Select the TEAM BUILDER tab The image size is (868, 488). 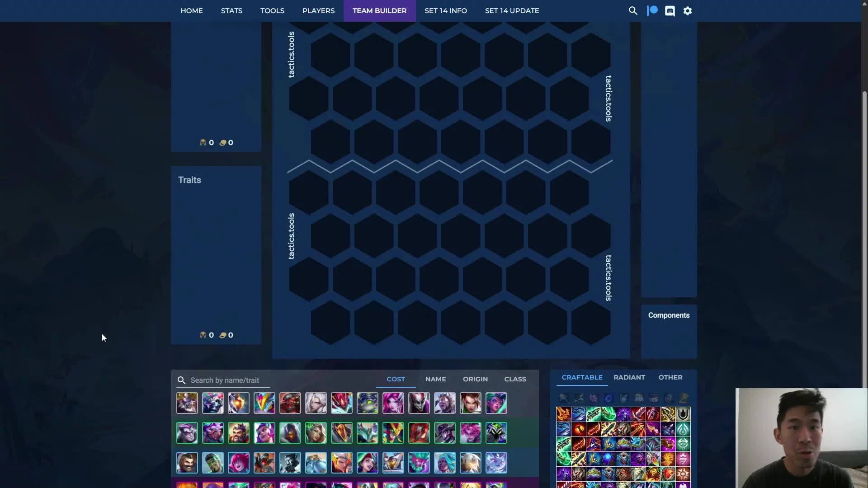click(379, 10)
